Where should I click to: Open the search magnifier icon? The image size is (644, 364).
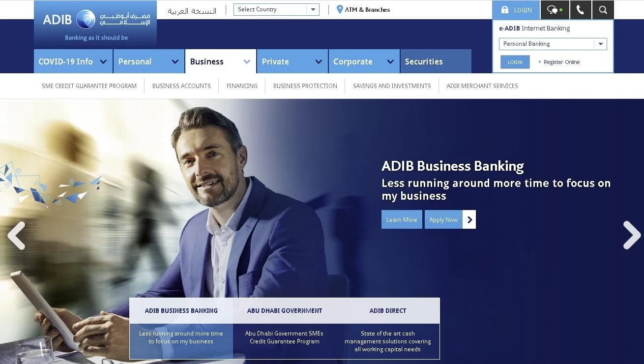(x=603, y=10)
